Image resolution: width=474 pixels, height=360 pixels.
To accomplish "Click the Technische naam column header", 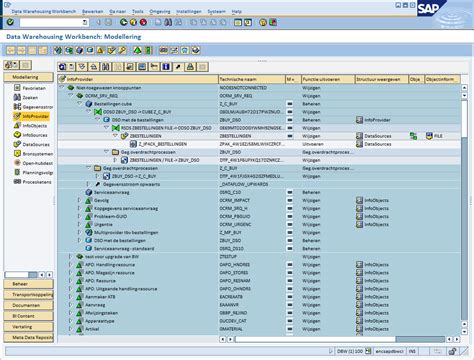I will point(252,79).
